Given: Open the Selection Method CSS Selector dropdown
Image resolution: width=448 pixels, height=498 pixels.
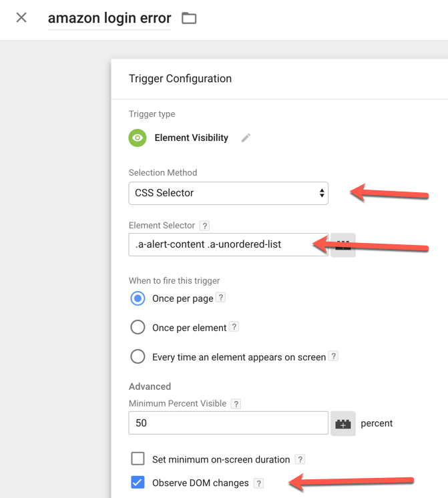Looking at the screenshot, I should click(x=228, y=193).
